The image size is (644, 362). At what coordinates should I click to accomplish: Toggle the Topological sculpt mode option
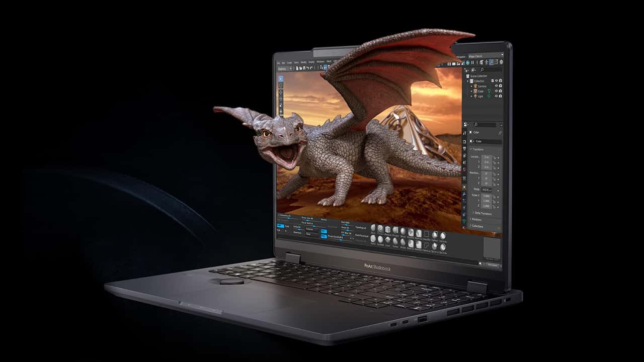click(x=360, y=227)
